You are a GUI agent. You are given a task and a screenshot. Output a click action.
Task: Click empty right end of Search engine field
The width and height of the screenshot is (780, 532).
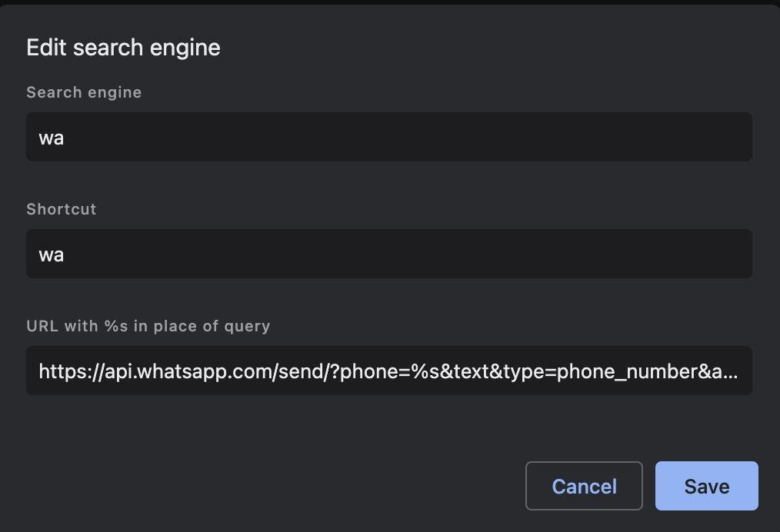point(692,137)
